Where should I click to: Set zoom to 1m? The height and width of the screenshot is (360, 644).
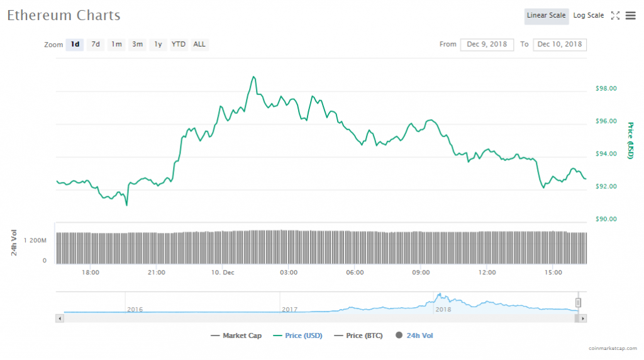pos(116,45)
